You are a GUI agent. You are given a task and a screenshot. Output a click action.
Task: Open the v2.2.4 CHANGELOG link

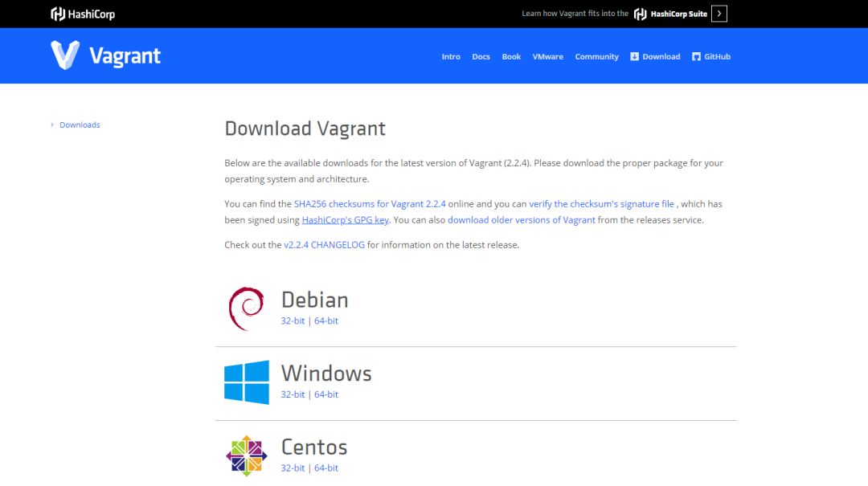324,245
